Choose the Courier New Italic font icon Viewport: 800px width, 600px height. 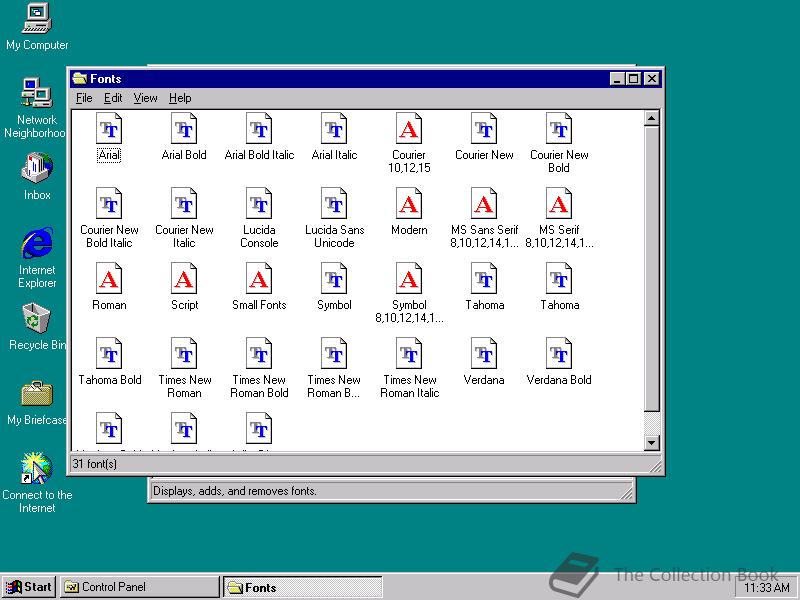184,204
